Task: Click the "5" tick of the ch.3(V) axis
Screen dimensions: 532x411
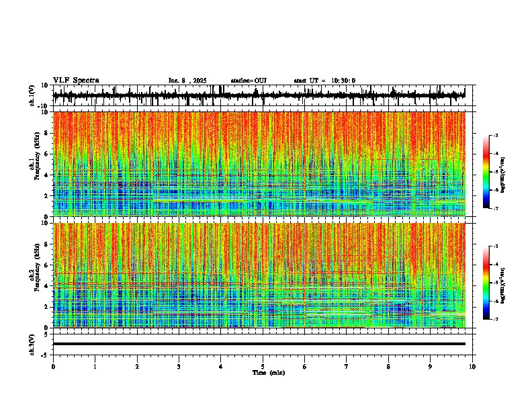Action: pyautogui.click(x=47, y=334)
